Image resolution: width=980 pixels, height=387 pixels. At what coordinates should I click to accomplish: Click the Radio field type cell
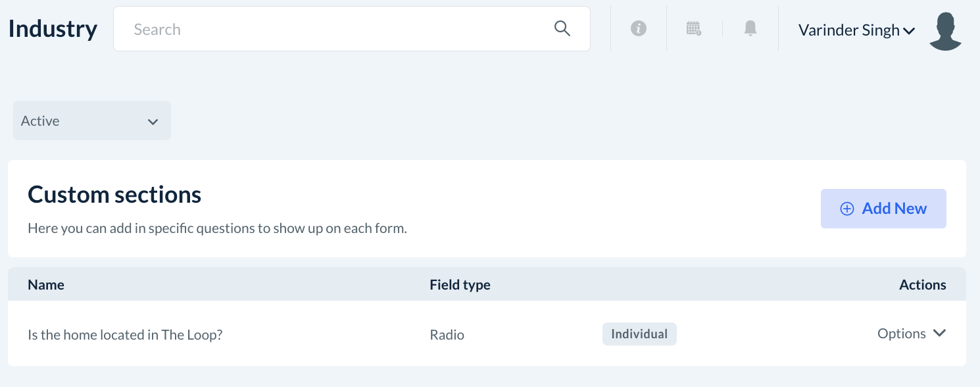pyautogui.click(x=447, y=334)
